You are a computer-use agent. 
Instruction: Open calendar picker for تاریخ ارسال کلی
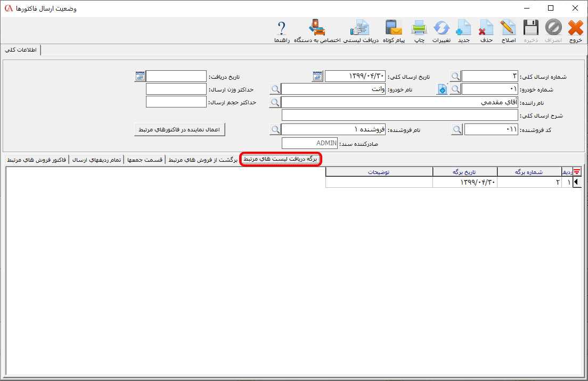[x=317, y=77]
